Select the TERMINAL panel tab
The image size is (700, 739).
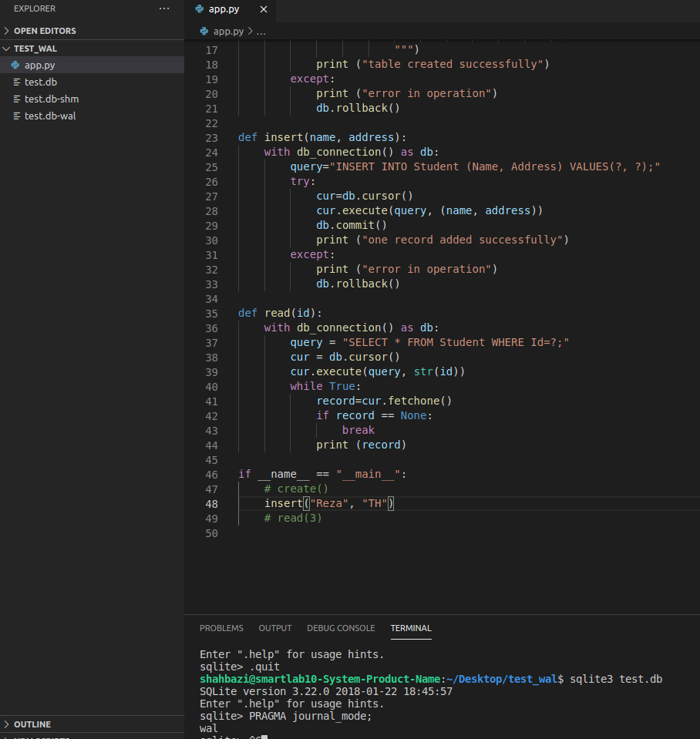pos(411,628)
